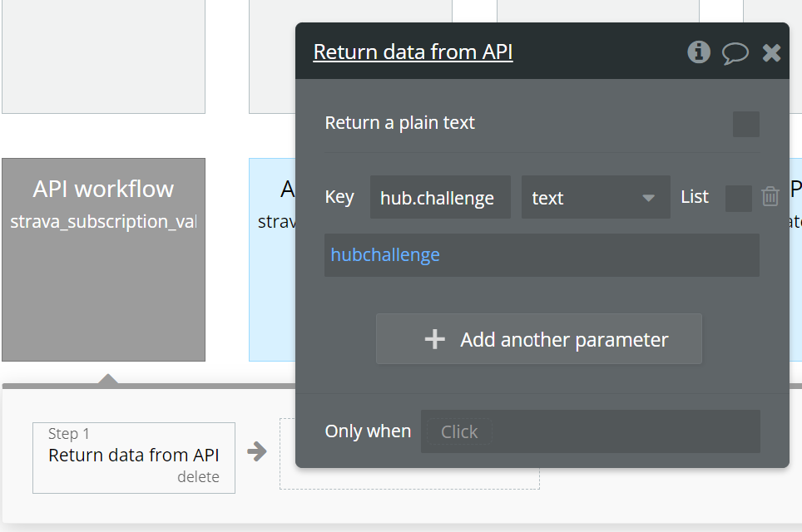
Task: Click Add another parameter button
Action: tap(538, 339)
